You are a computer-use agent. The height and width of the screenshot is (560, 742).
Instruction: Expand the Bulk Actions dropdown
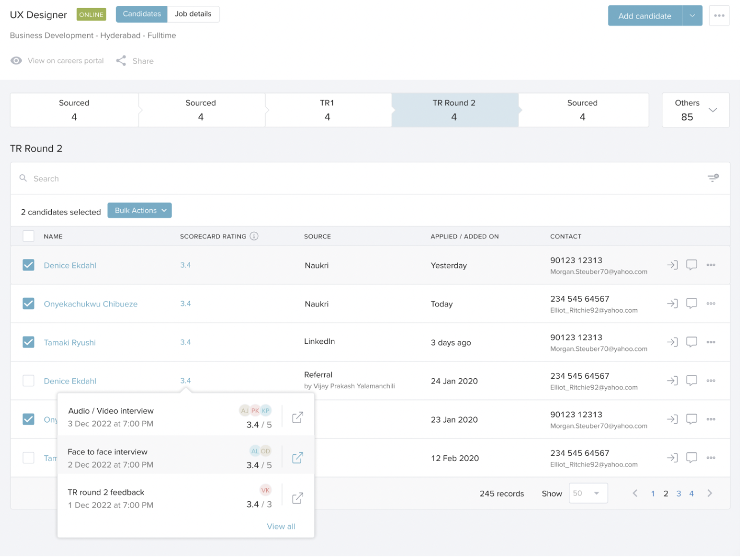pos(140,211)
